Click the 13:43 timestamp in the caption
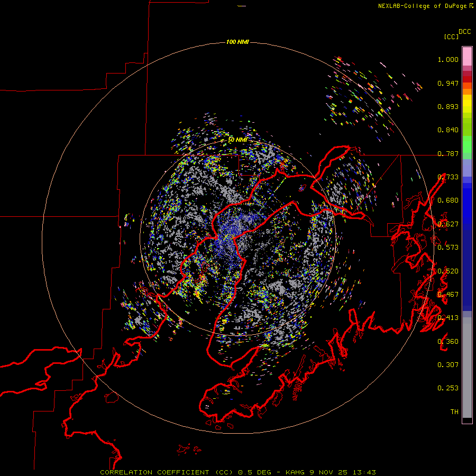Viewport: 476px width, 476px height. (x=364, y=472)
